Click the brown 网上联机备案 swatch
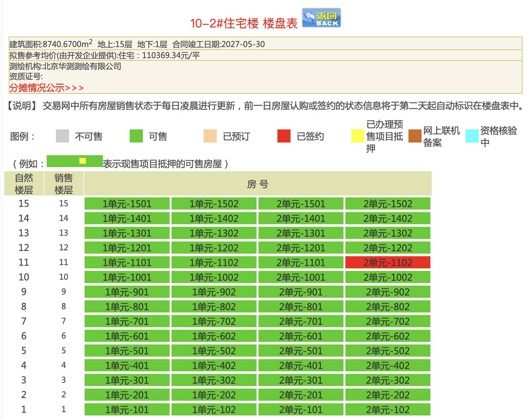This screenshot has height=419, width=532. pos(415,136)
